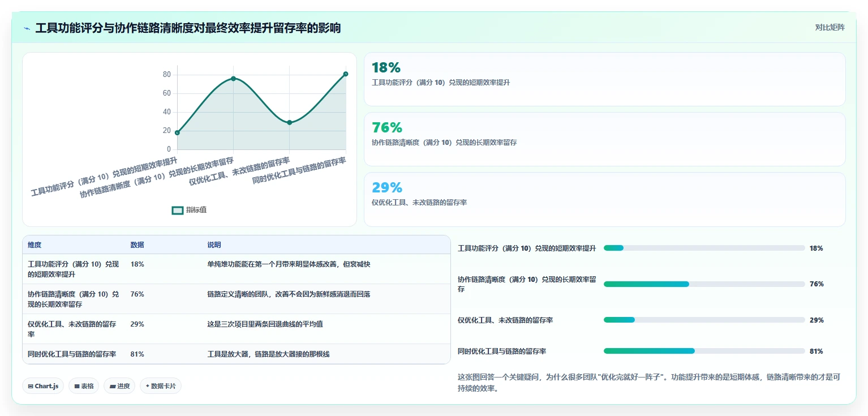Click the 对比矩阵 label in header
Screen dimensions: 868x416
tap(830, 28)
